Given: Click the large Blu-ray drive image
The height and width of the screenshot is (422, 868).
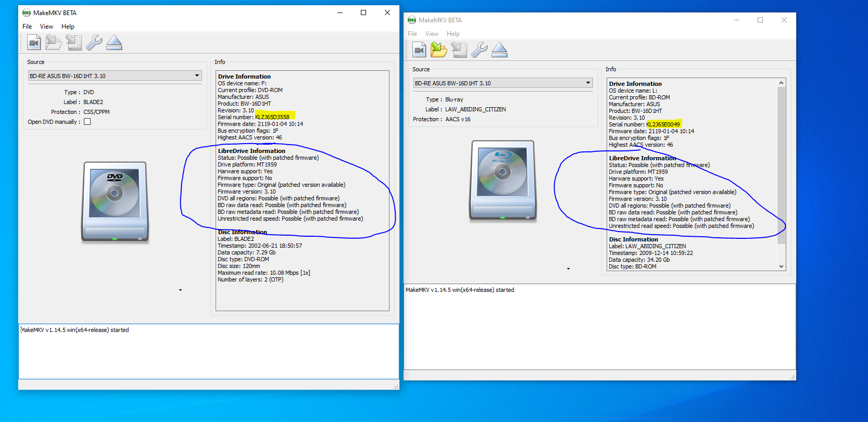Looking at the screenshot, I should point(503,180).
